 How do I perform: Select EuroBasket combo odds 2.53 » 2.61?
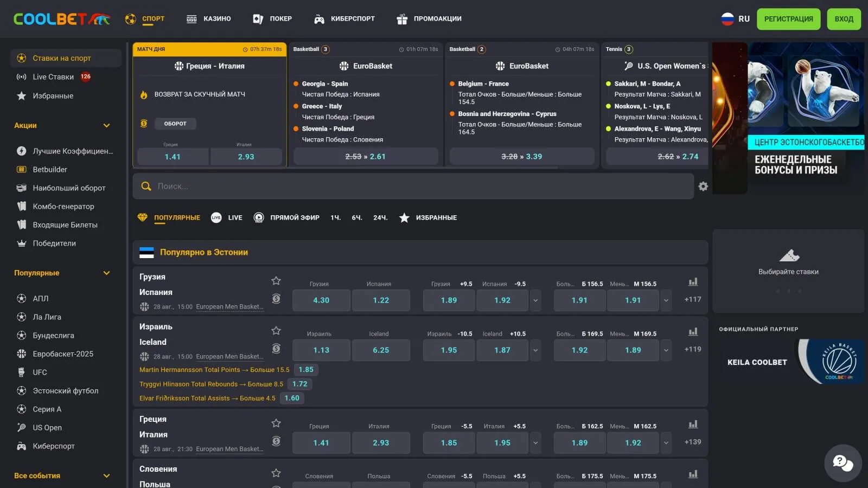(x=366, y=157)
